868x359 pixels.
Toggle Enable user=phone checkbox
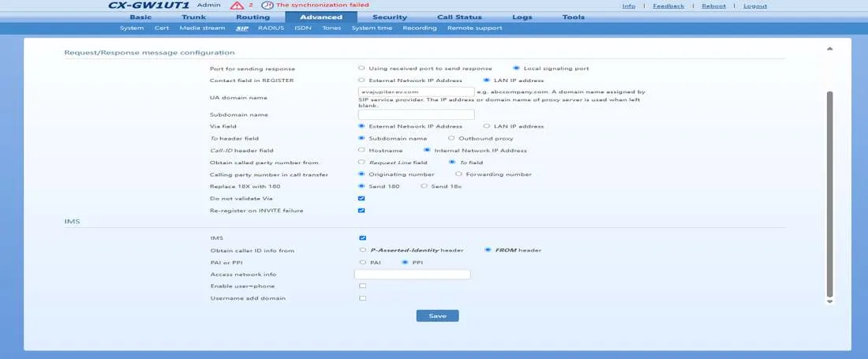pyautogui.click(x=363, y=286)
